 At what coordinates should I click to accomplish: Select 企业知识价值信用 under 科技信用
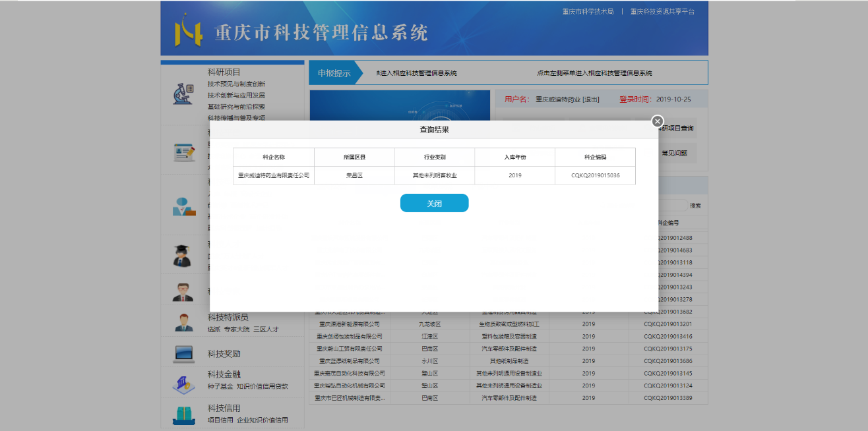[x=263, y=420]
